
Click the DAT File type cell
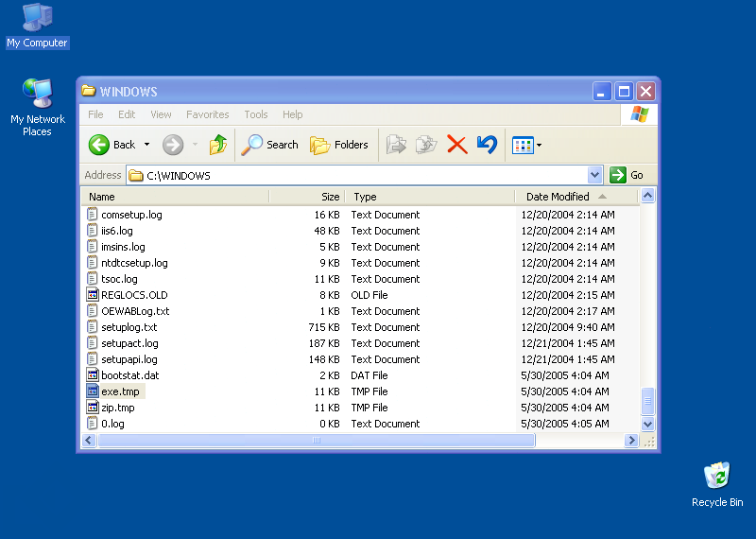369,375
